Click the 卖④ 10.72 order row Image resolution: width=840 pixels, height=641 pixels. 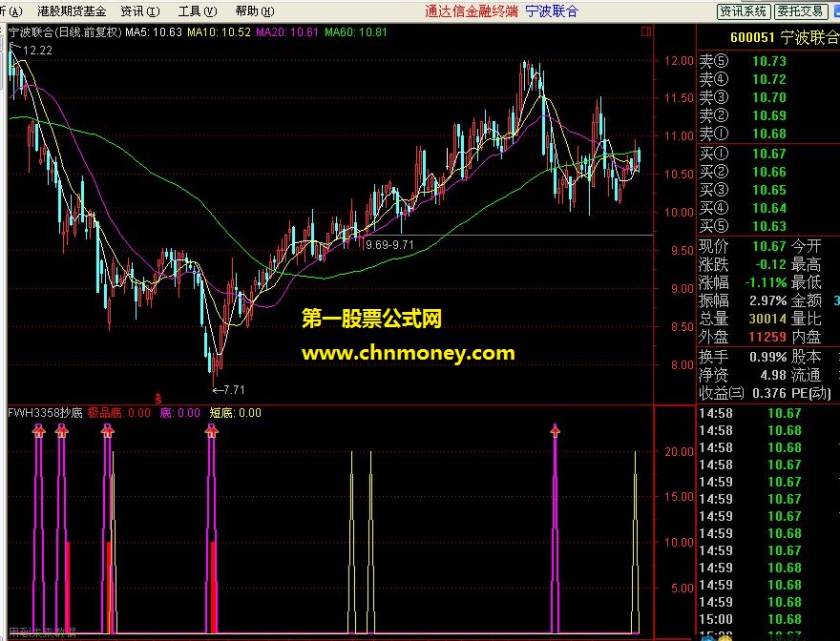767,79
